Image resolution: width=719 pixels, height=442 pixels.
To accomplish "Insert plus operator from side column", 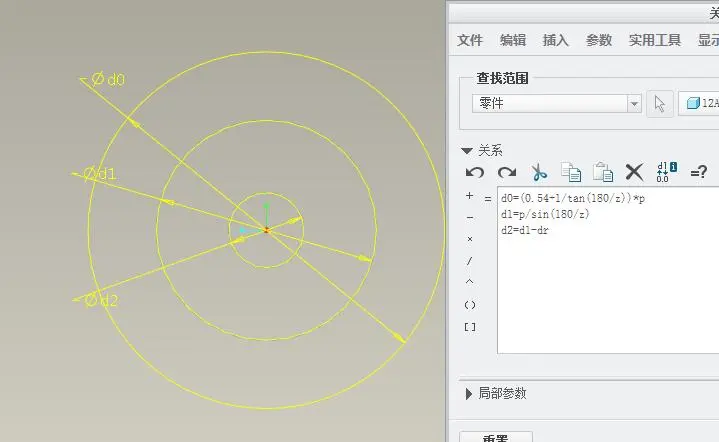I will [x=469, y=196].
